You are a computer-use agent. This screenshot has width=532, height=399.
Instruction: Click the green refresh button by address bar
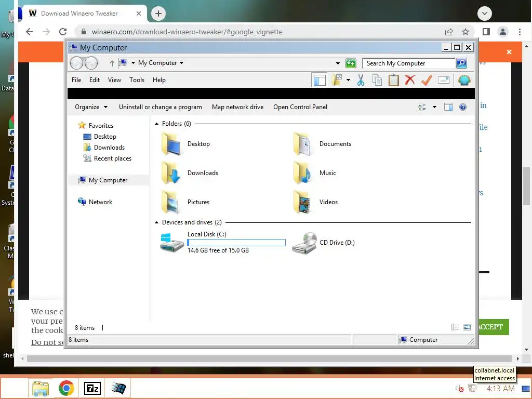(x=351, y=63)
